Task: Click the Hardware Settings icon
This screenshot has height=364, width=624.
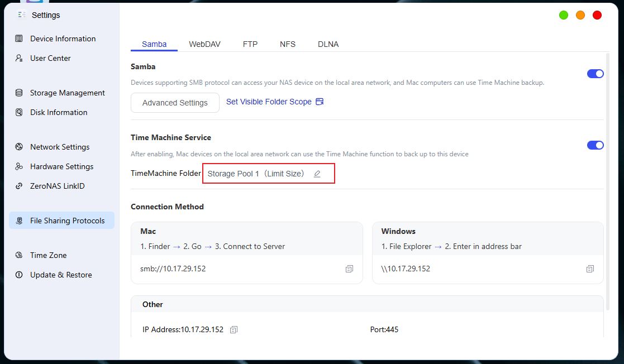Action: [x=18, y=166]
